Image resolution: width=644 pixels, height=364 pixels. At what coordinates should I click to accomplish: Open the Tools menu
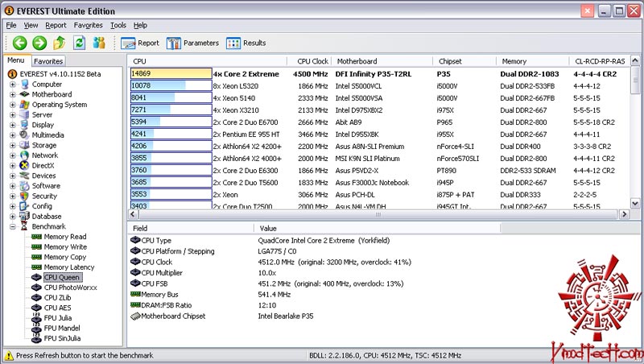pos(118,25)
